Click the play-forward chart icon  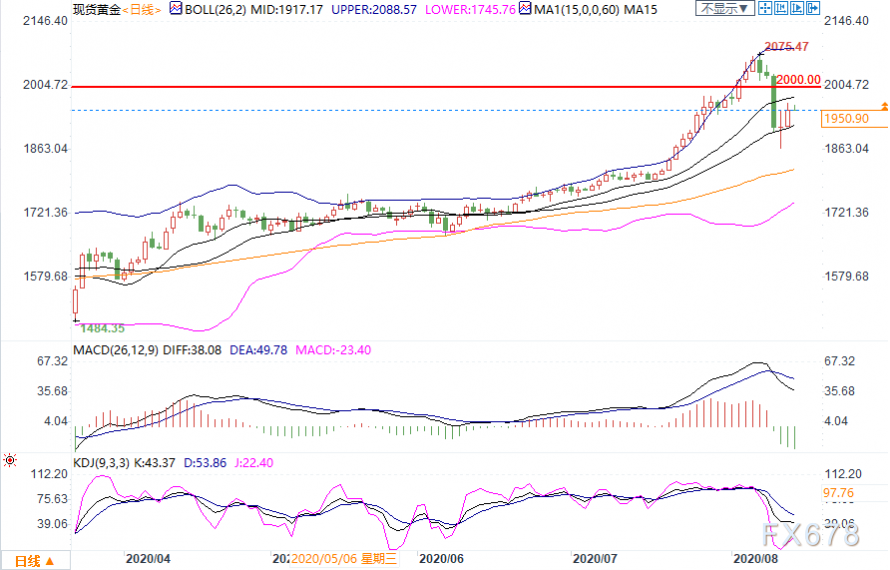[x=797, y=8]
